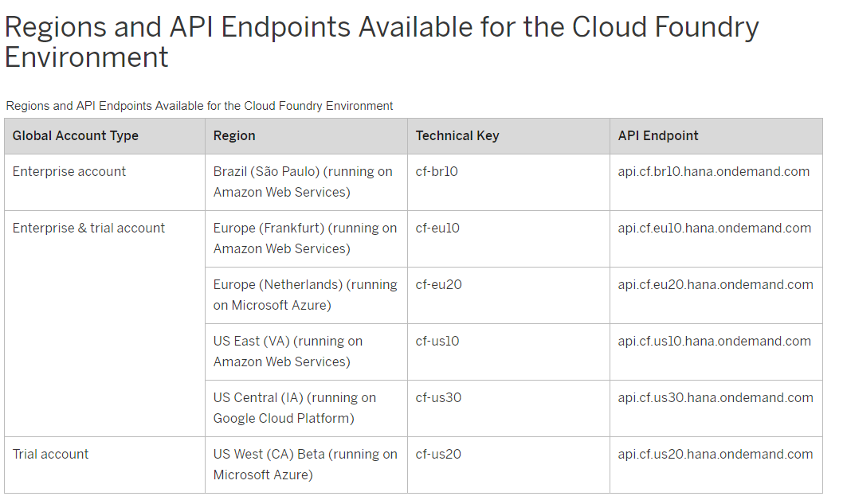Click the Brazil (São Paulo) region cell

303,182
